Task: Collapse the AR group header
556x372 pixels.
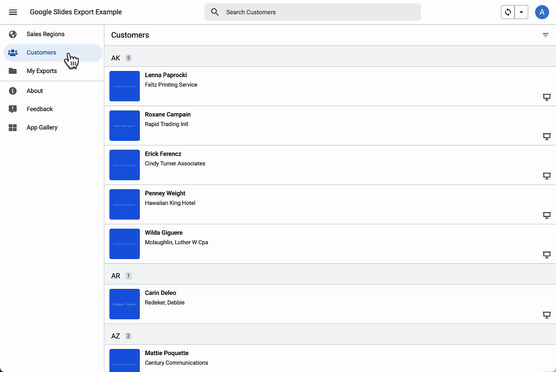Action: point(330,276)
